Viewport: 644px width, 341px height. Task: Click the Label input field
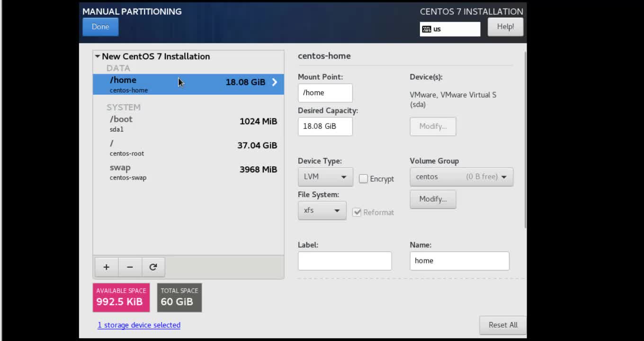click(x=345, y=261)
